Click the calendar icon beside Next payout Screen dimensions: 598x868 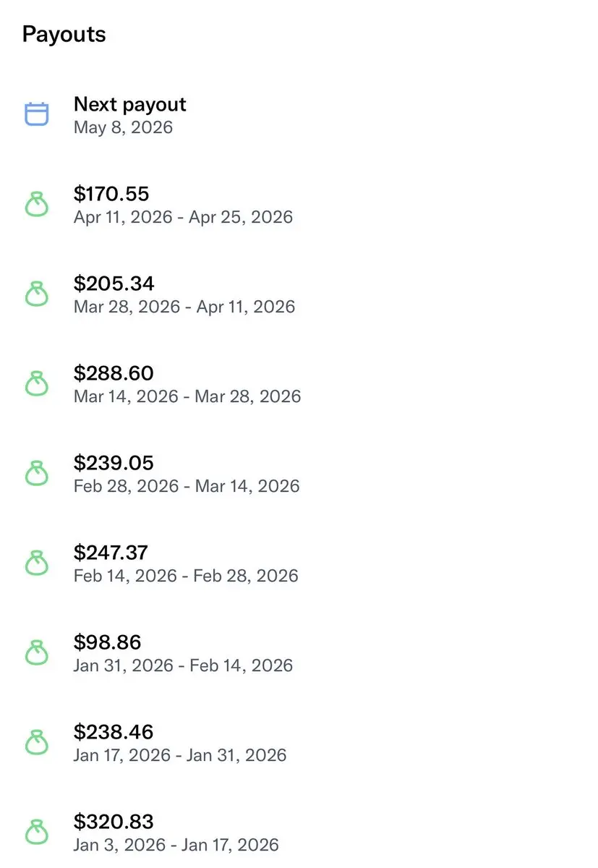tap(37, 114)
